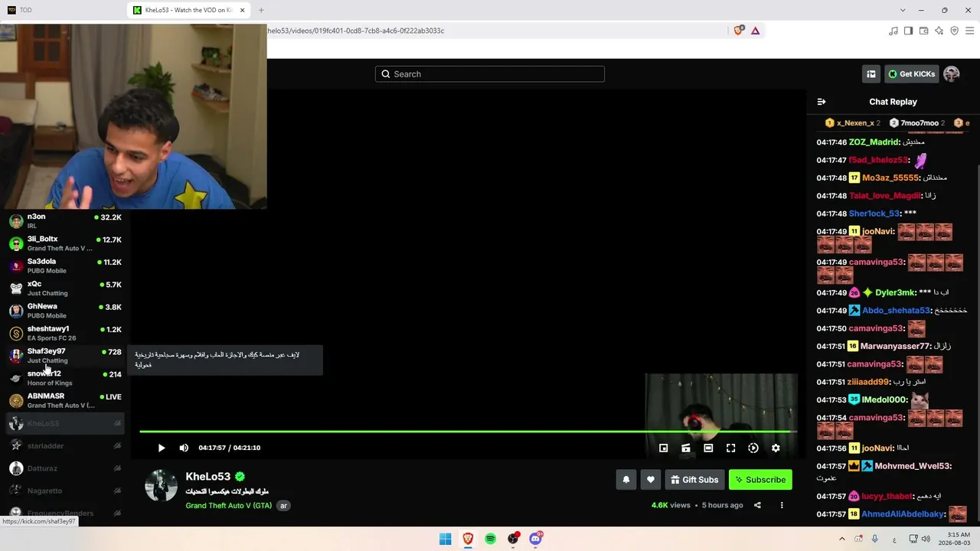Open OBS Studio from the taskbar
980x551 pixels.
click(x=513, y=539)
